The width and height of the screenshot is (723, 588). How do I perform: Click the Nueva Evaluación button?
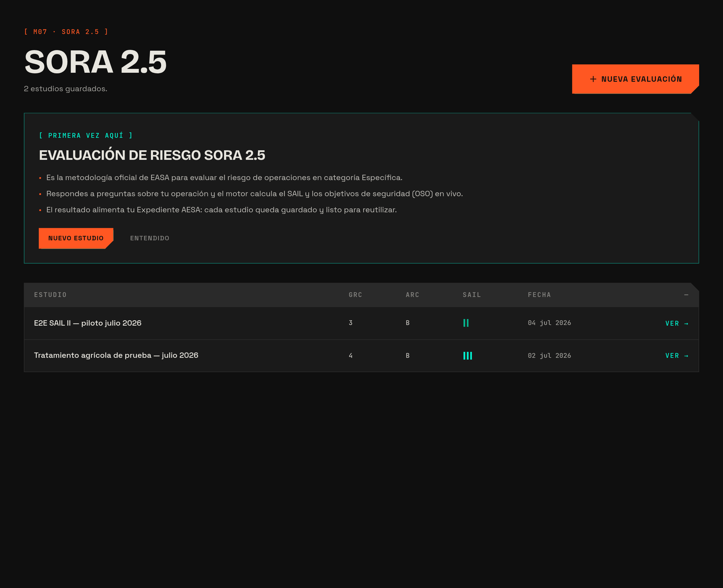point(635,79)
